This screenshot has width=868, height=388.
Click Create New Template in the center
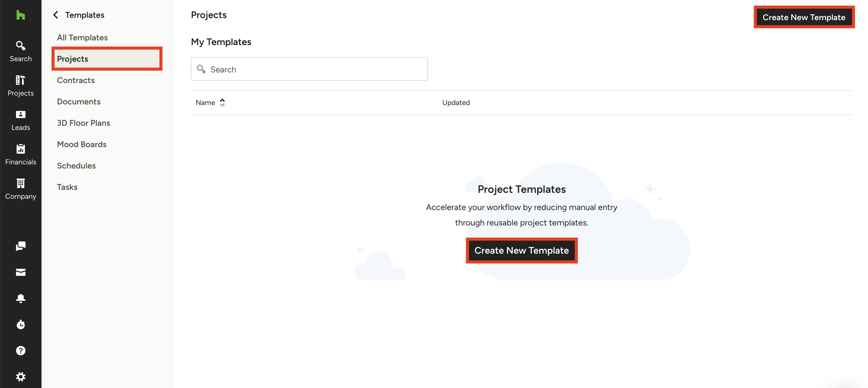coord(522,250)
